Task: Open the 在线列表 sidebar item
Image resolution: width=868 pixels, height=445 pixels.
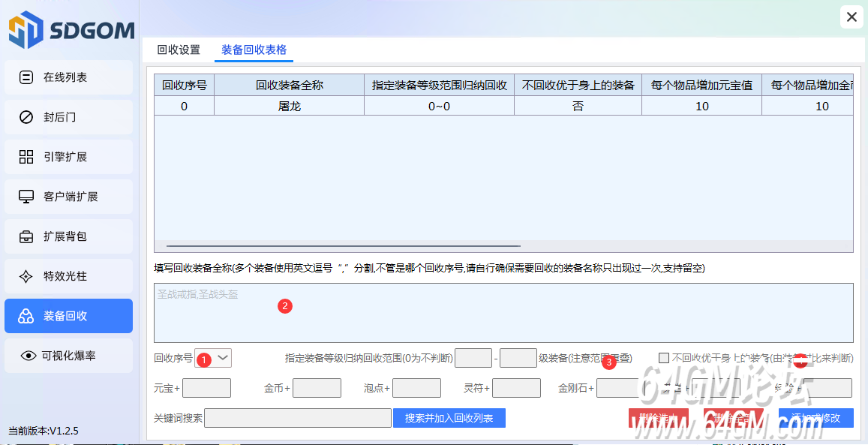Action: coord(68,77)
